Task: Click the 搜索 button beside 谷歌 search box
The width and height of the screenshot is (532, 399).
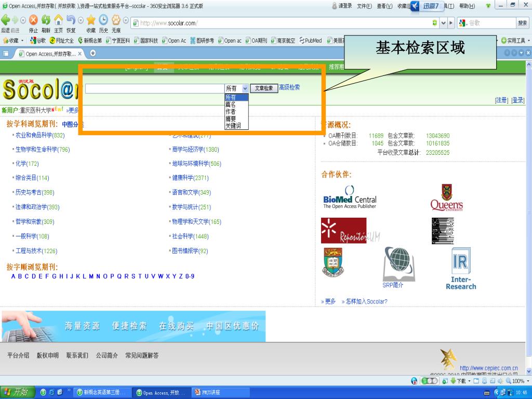Action: click(523, 23)
